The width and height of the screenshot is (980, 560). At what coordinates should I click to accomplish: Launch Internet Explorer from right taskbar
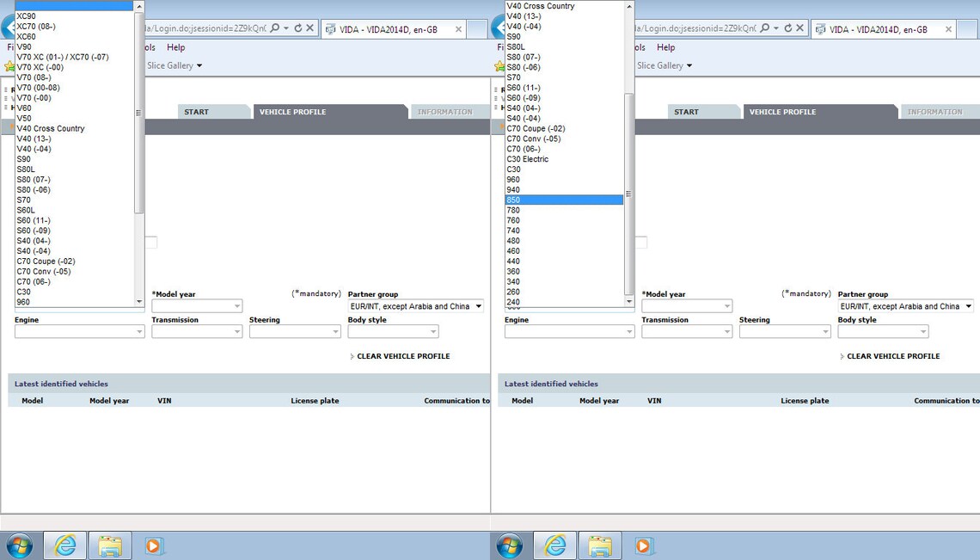click(555, 545)
